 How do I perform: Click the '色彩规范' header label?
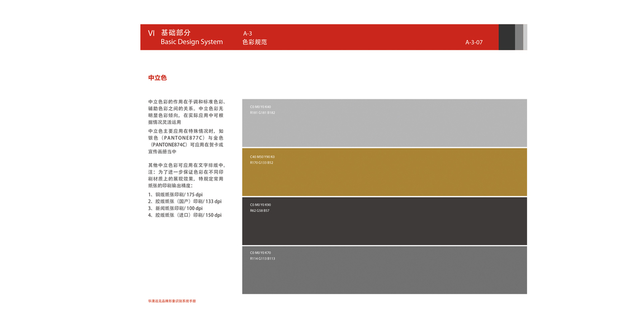(255, 42)
